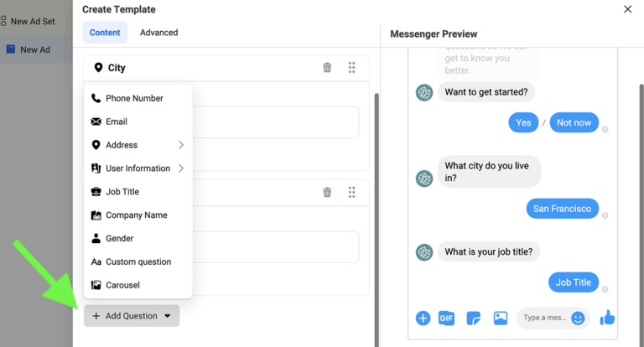Click the GIF icon in Messenger preview

(x=446, y=319)
